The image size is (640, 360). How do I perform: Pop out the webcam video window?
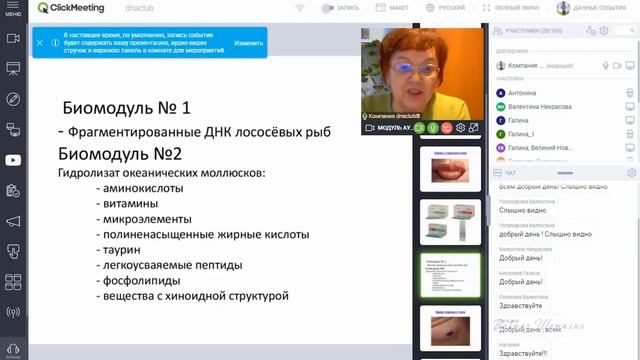473,128
